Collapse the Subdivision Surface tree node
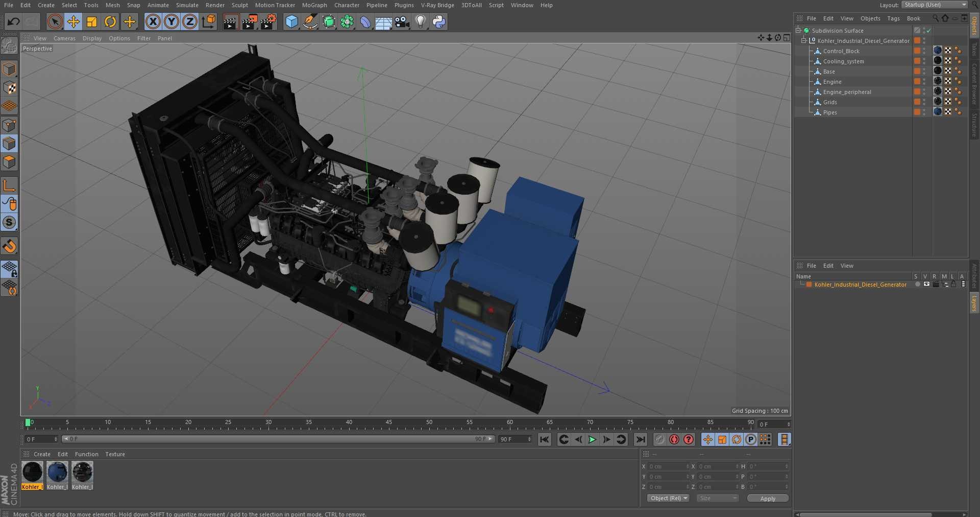The image size is (980, 517). 798,31
